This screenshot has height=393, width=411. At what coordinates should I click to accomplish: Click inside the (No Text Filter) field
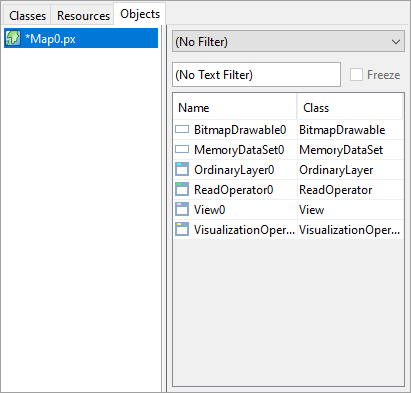click(x=256, y=75)
